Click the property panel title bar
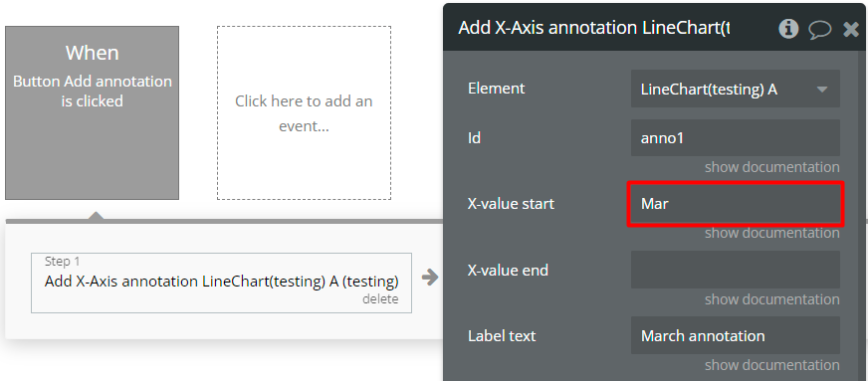The height and width of the screenshot is (381, 868). click(x=609, y=28)
